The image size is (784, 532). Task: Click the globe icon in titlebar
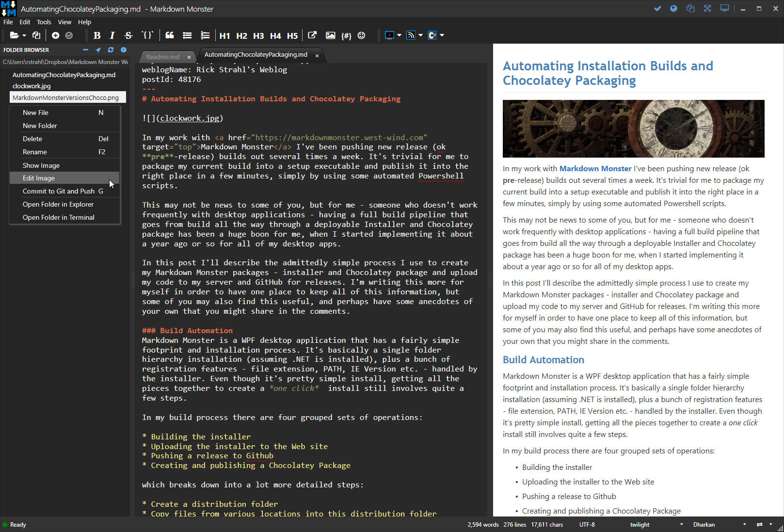[x=673, y=9]
